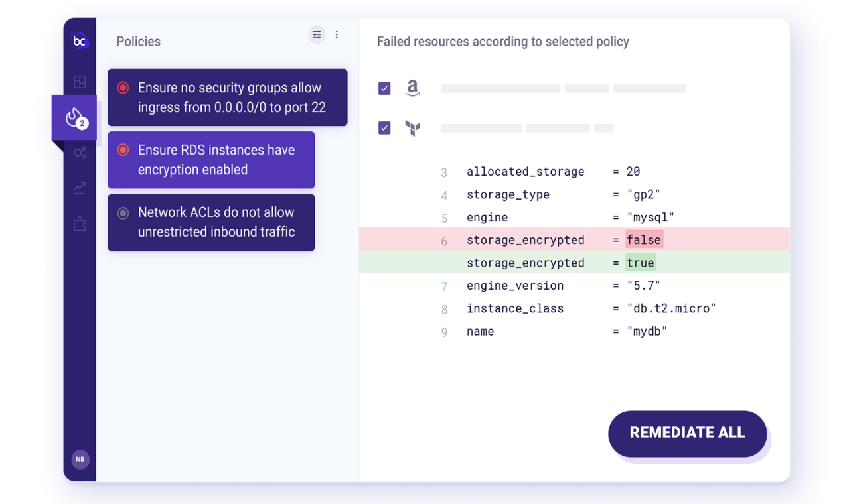Select the Network ACLs inbound traffic policy
This screenshot has height=504, width=843.
pos(211,222)
